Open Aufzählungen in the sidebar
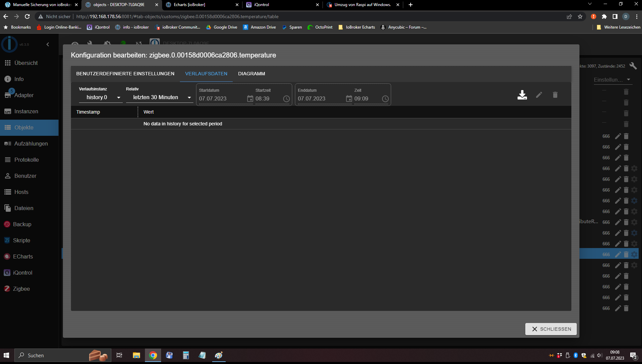The height and width of the screenshot is (364, 642). [29, 144]
